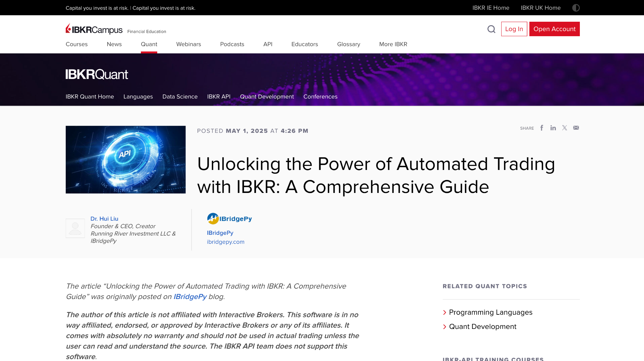Viewport: 644px width, 361px height.
Task: Open the IBridgePy contributor name link
Action: (x=220, y=233)
